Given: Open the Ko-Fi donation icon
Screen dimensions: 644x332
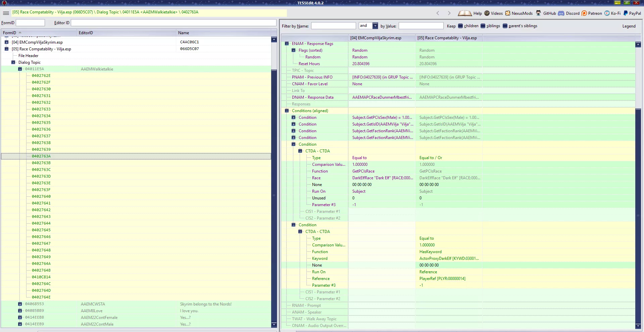Looking at the screenshot, I should (x=607, y=13).
